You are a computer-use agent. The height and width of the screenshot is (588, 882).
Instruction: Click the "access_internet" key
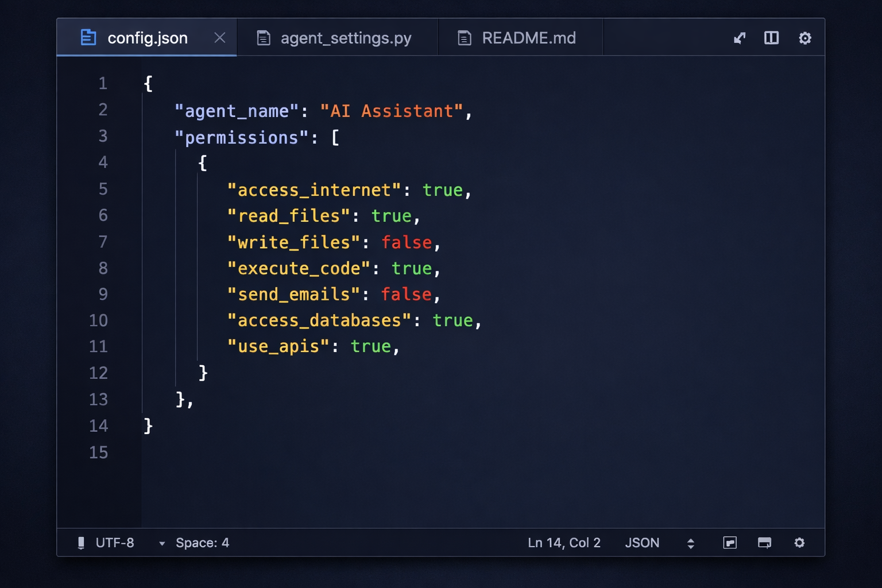[314, 190]
